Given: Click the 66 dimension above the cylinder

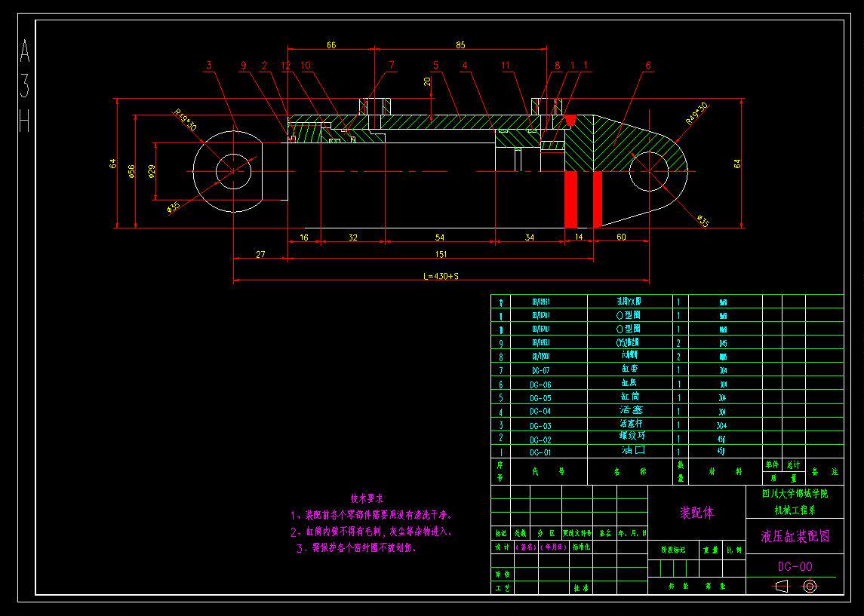Looking at the screenshot, I should pyautogui.click(x=331, y=44).
